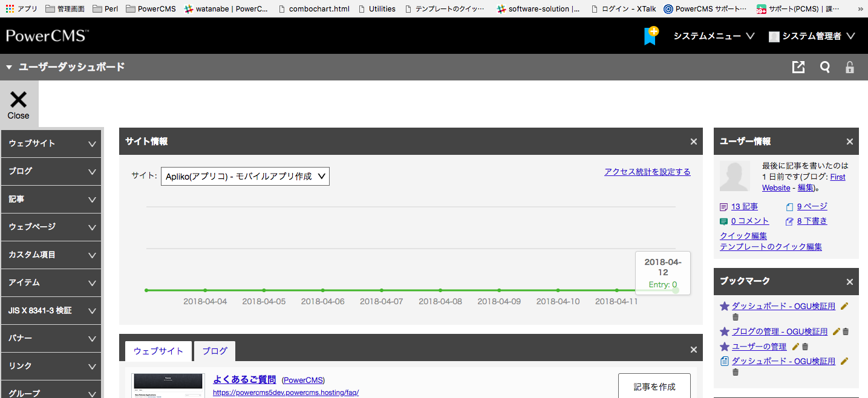868x398 pixels.
Task: Click the add bookmark icon in header
Action: coord(650,36)
